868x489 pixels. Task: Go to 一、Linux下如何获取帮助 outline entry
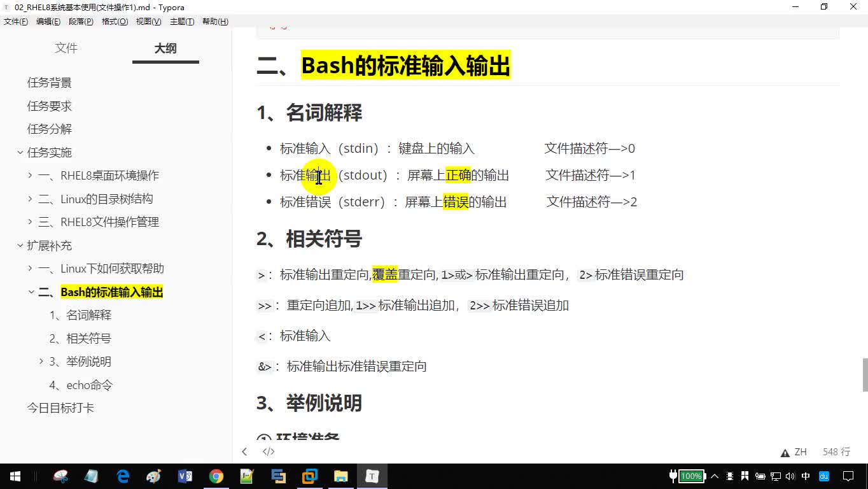pos(101,269)
